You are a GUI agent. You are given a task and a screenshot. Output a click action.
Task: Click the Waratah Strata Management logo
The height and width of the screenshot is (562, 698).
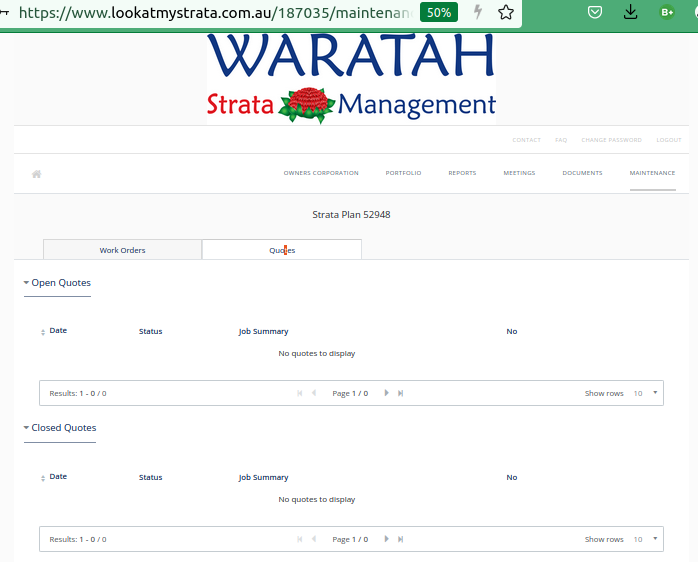point(351,78)
